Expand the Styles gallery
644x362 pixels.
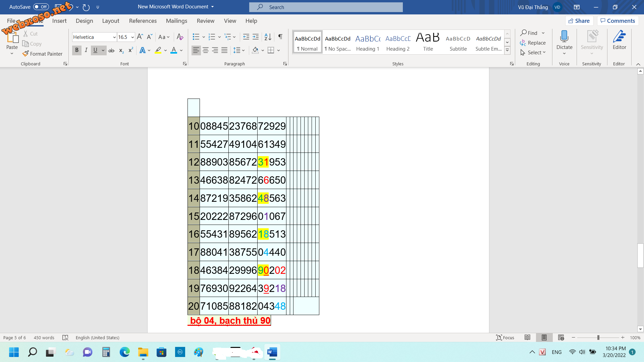click(x=507, y=50)
